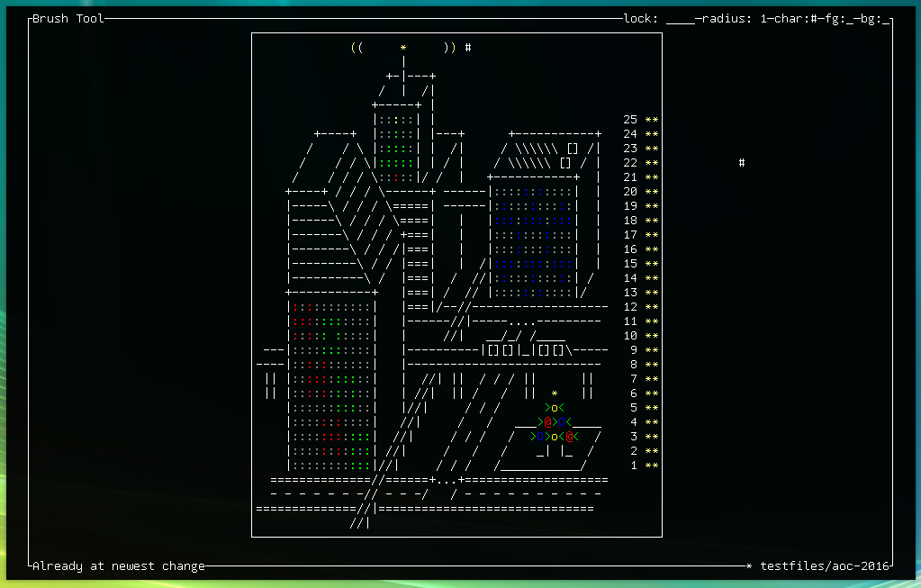Click the red @ character in the battle scene

point(548,421)
